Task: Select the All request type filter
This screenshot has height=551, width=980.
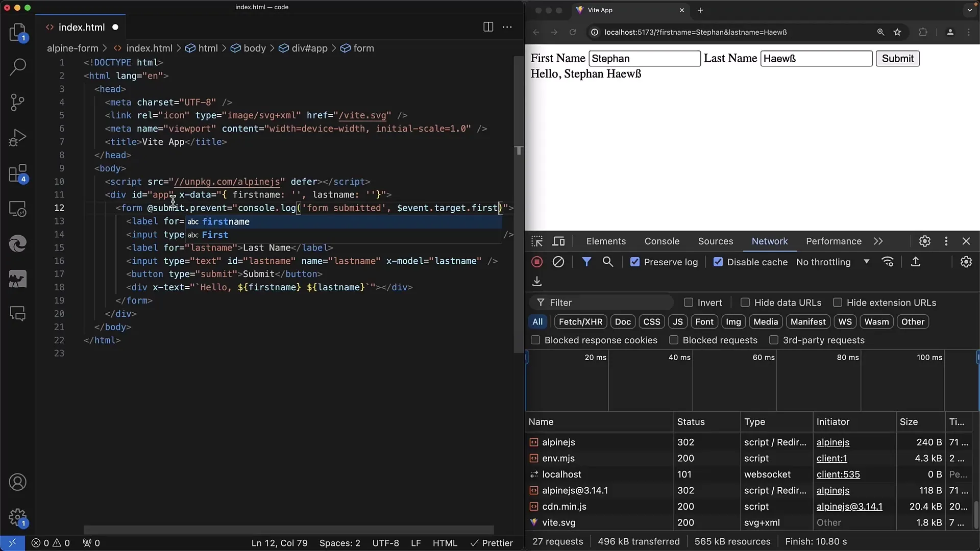Action: 537,321
